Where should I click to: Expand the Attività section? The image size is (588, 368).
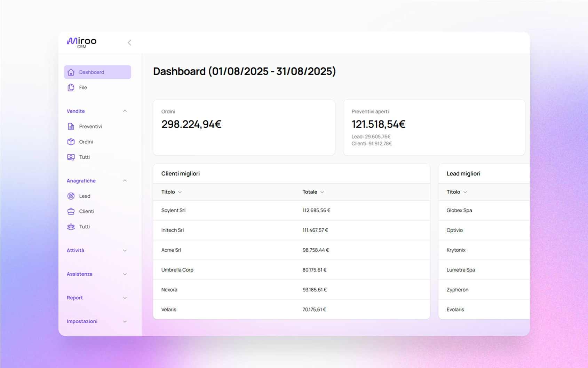125,250
